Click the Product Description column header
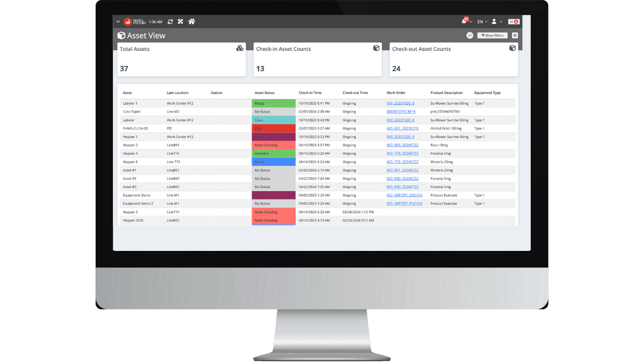Screen dimensions: 644x362 tap(446, 93)
